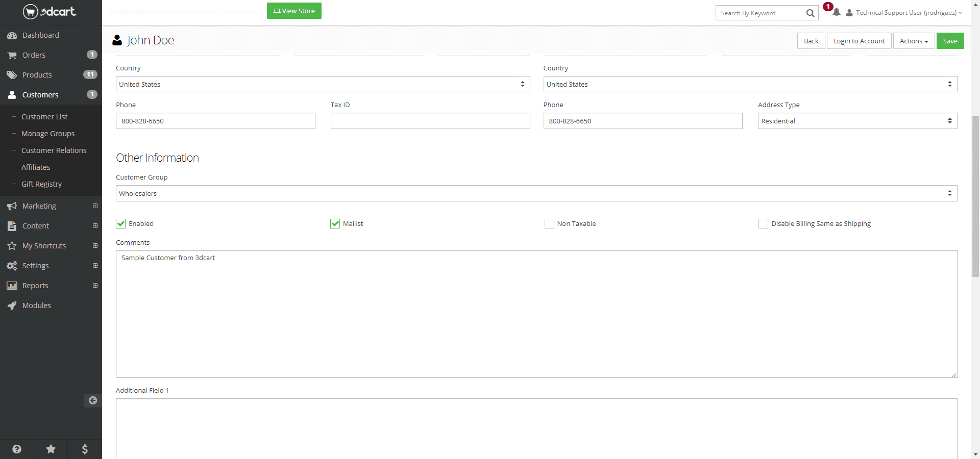The width and height of the screenshot is (980, 459).
Task: Click the search magnifier icon
Action: (810, 13)
